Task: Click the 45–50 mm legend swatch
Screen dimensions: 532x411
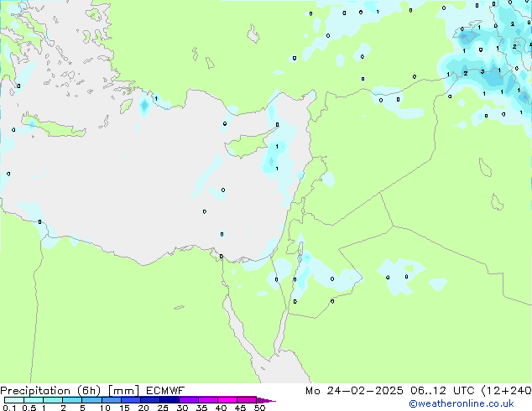Action: (x=247, y=400)
